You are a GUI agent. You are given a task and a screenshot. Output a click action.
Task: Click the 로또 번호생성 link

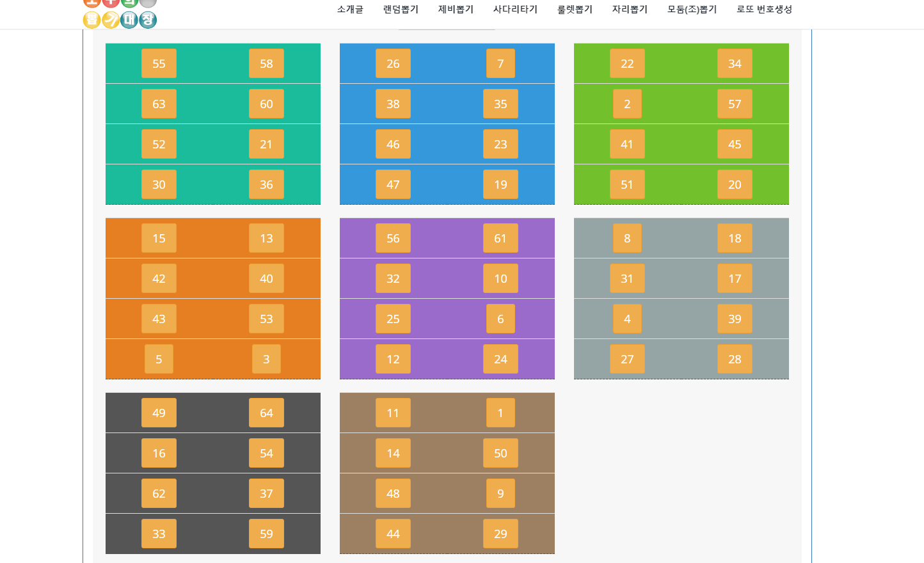764,10
